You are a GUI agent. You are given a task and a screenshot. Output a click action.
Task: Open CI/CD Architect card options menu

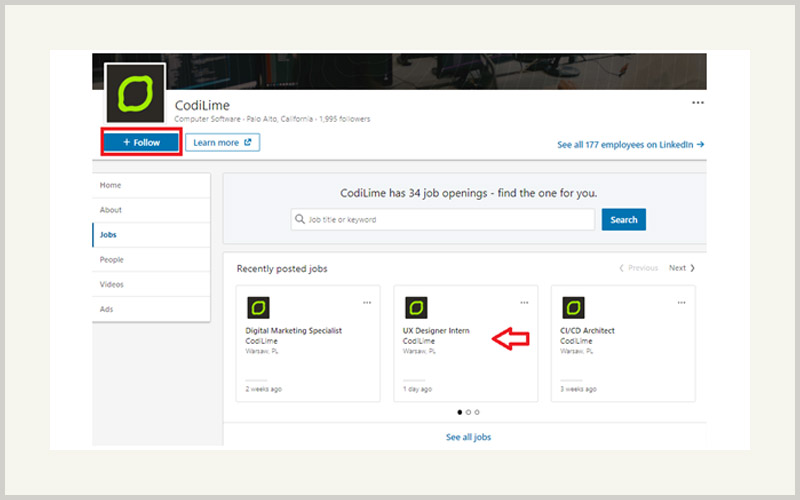(681, 303)
